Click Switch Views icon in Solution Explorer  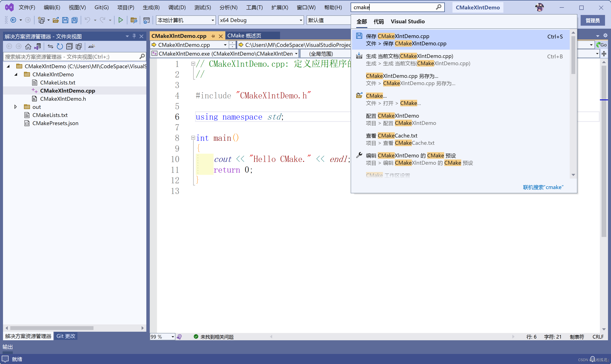coord(38,46)
